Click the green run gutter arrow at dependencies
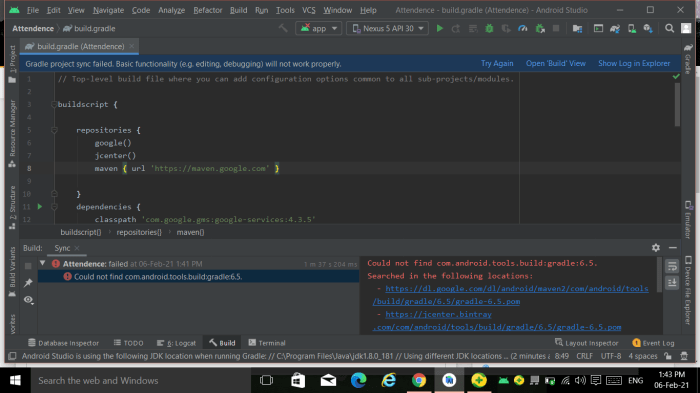This screenshot has height=393, width=700. pos(40,207)
